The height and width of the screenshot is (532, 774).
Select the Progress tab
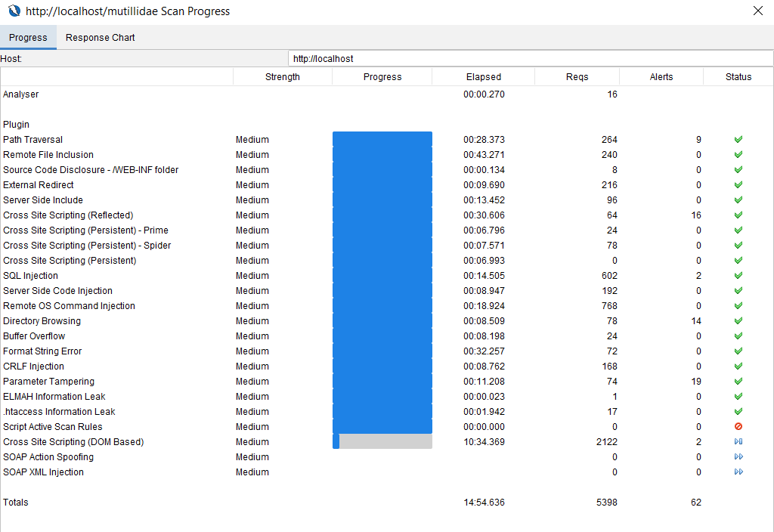coord(28,38)
